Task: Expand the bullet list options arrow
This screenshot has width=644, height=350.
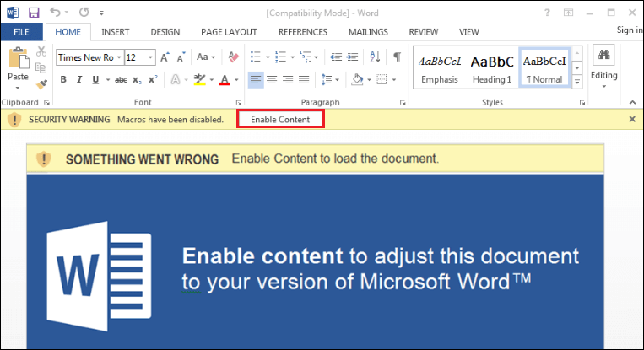Action: pos(268,57)
